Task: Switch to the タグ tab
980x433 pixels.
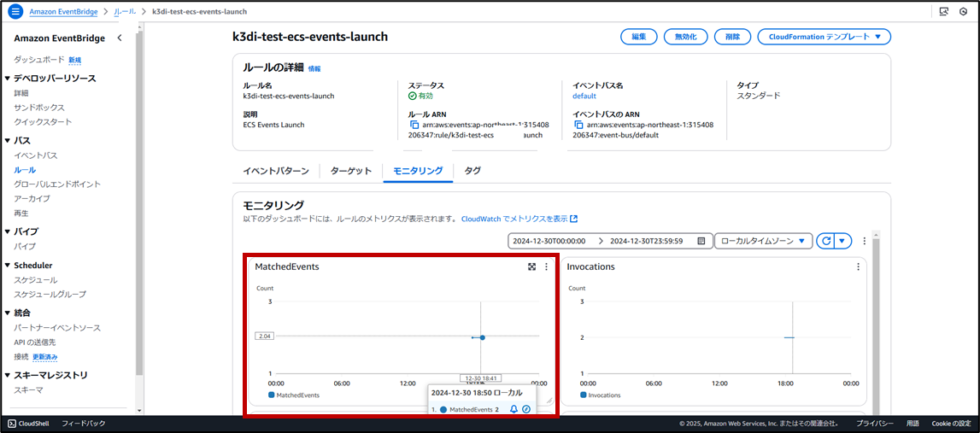Action: (472, 171)
